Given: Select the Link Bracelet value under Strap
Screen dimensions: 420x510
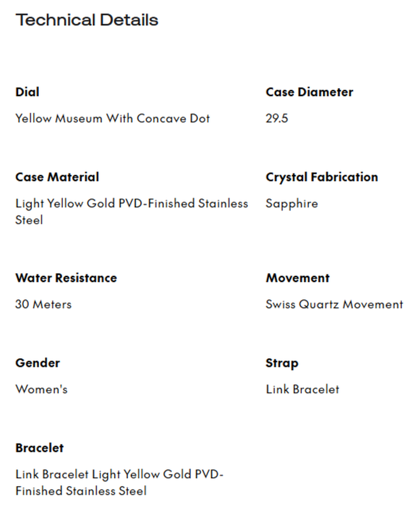Looking at the screenshot, I should click(302, 389).
